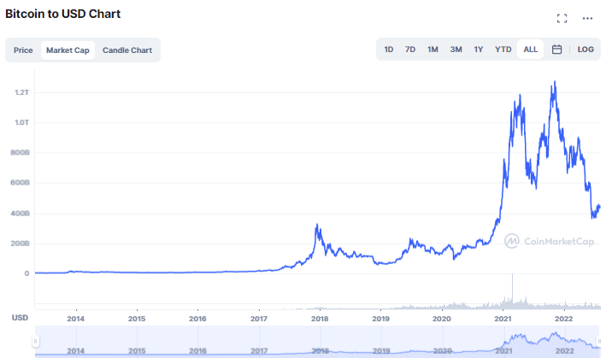Viewport: 612px width, 364px height.
Task: Choose the 1M time range
Action: pos(433,50)
